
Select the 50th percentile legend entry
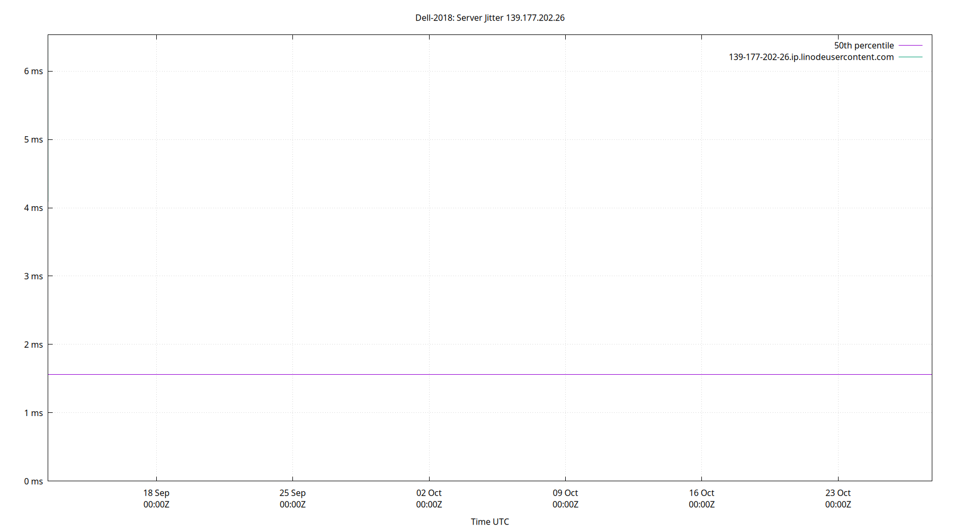pos(864,45)
